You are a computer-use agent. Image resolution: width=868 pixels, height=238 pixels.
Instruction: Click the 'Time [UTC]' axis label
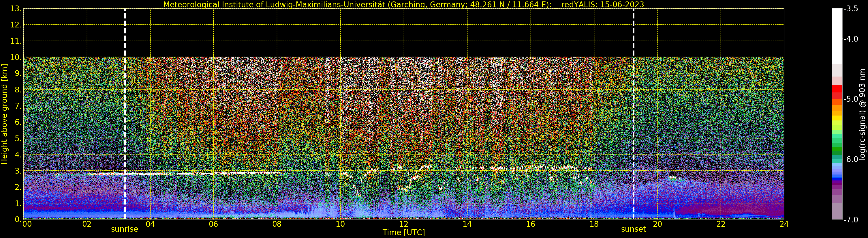pyautogui.click(x=403, y=233)
